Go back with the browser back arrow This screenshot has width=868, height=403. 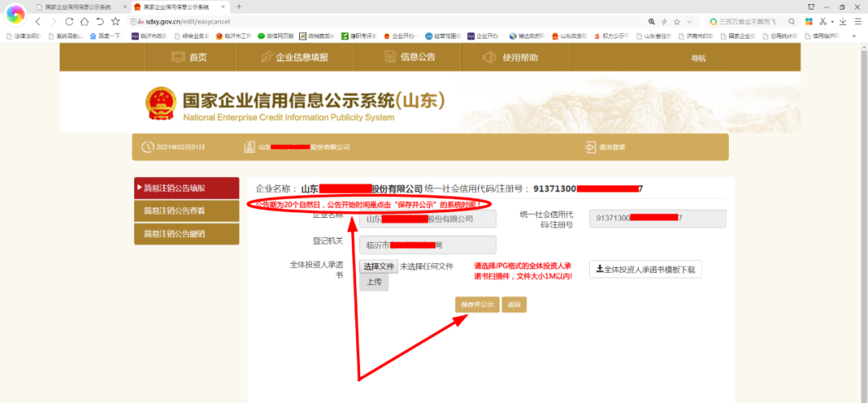pos(38,22)
